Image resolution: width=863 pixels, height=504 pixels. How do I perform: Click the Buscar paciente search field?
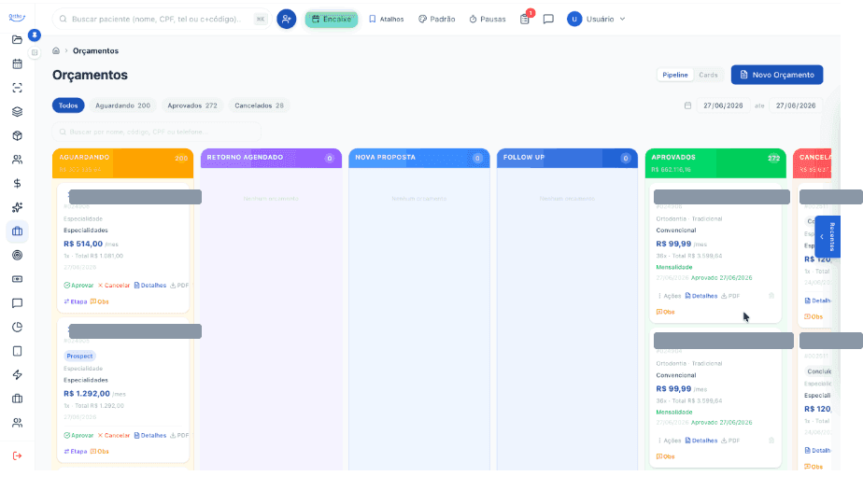pyautogui.click(x=161, y=19)
